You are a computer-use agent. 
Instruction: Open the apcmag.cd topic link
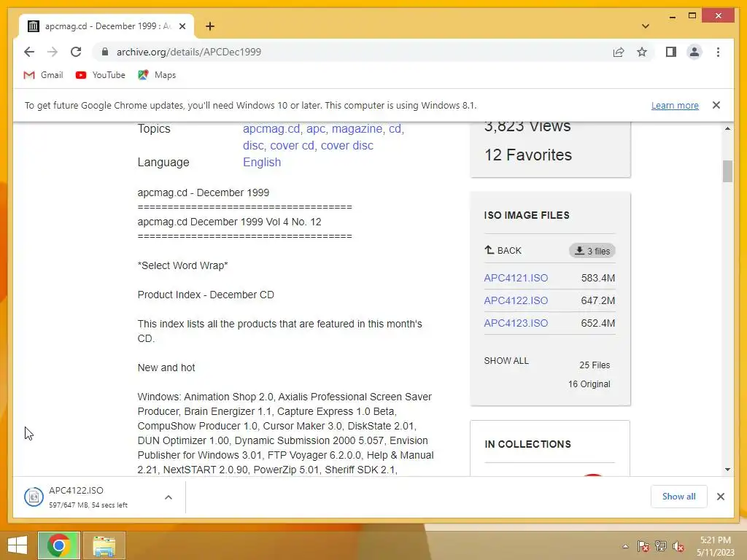(271, 128)
